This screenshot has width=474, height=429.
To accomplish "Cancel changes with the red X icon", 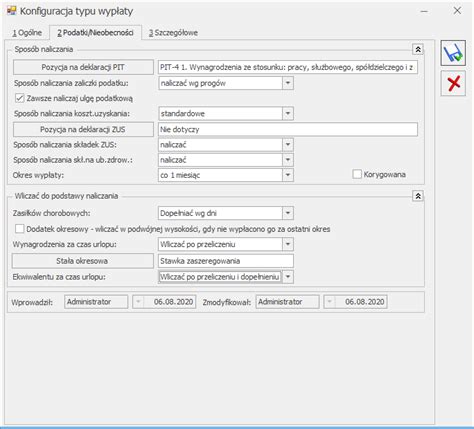I will click(x=453, y=83).
